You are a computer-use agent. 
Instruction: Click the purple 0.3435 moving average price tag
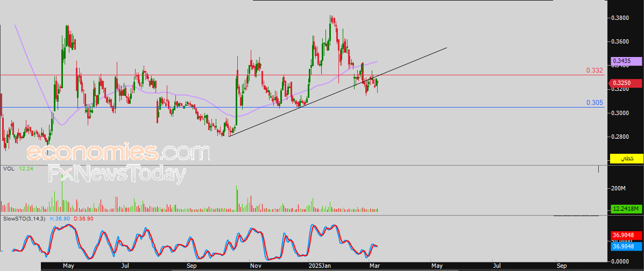click(626, 61)
